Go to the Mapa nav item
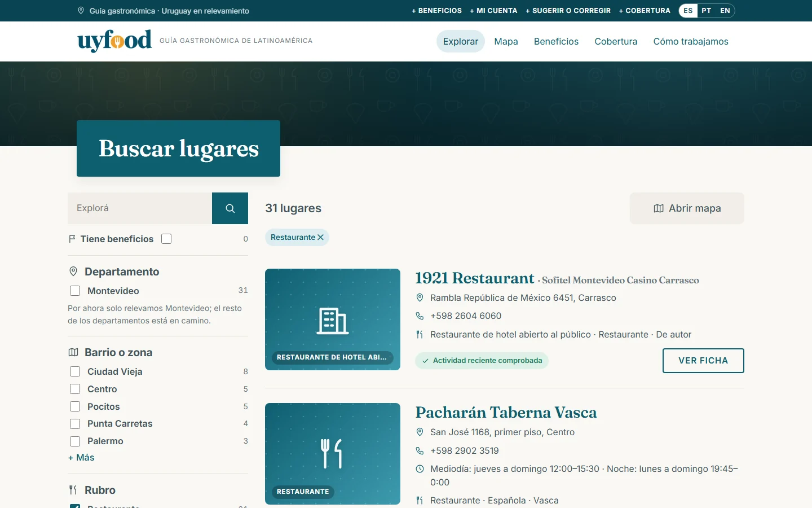 pos(506,41)
